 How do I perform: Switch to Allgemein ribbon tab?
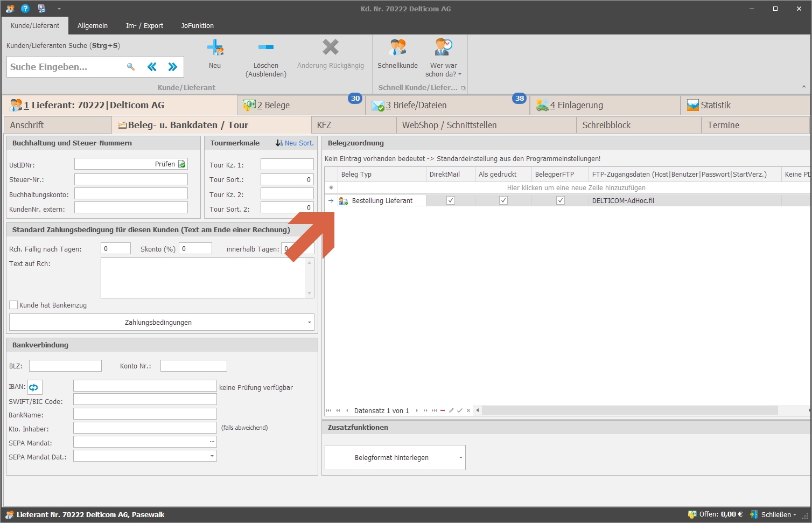(x=93, y=25)
